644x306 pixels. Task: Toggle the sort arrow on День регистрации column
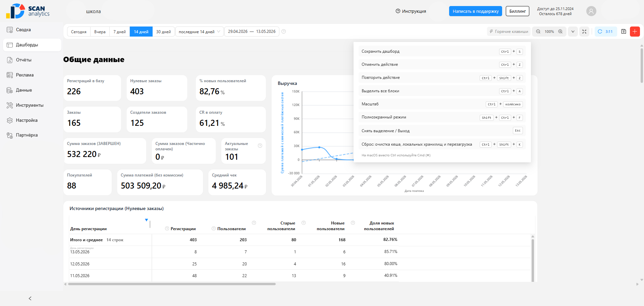146,220
